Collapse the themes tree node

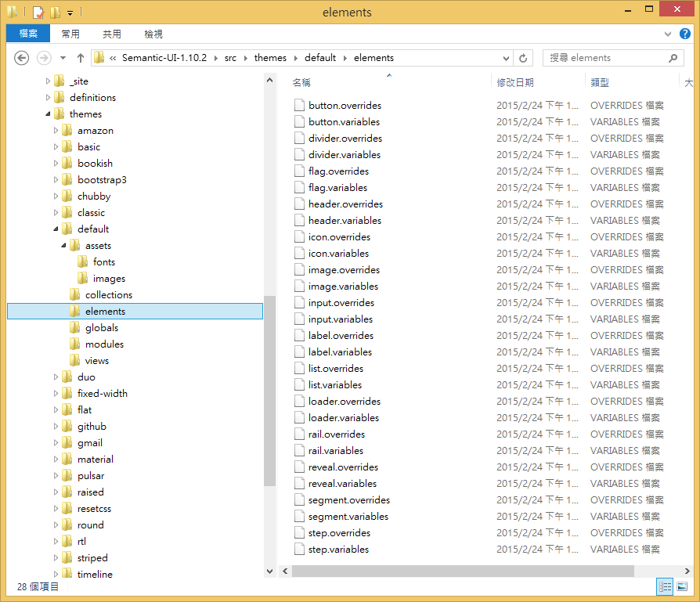pos(49,114)
